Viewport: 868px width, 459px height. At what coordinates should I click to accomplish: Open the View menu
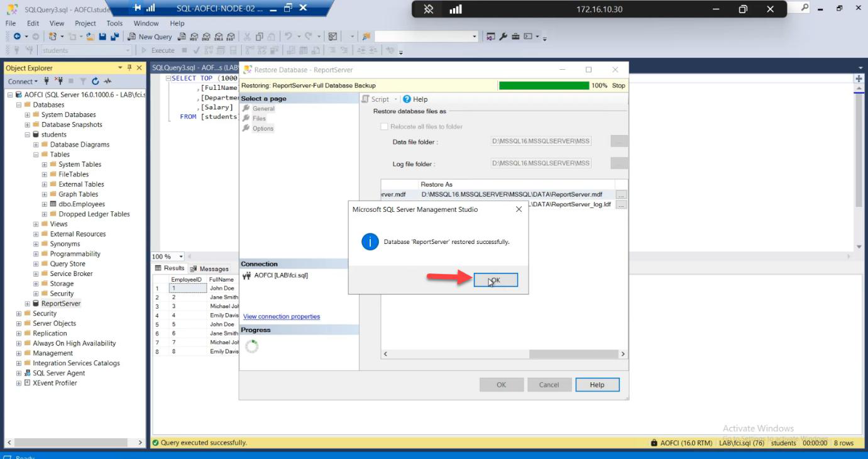(57, 23)
